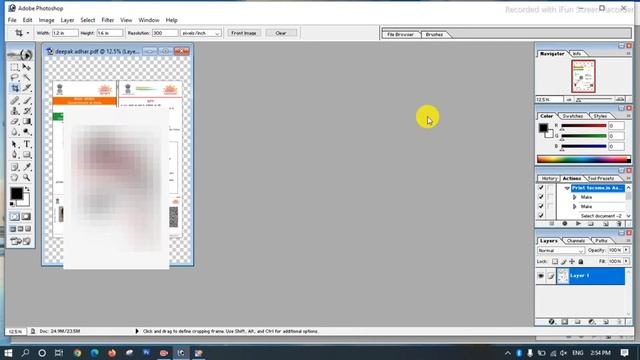Select the Path Selection tool
The image size is (640, 360).
coord(15,144)
